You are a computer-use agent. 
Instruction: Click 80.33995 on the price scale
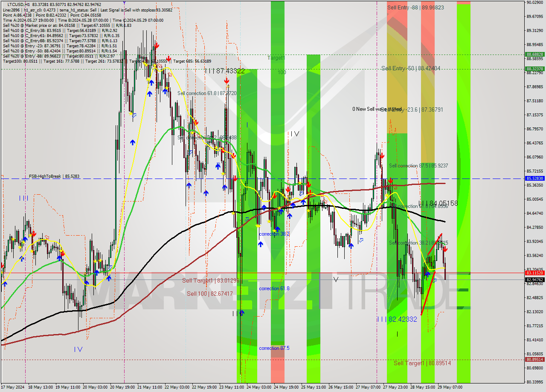(x=534, y=382)
